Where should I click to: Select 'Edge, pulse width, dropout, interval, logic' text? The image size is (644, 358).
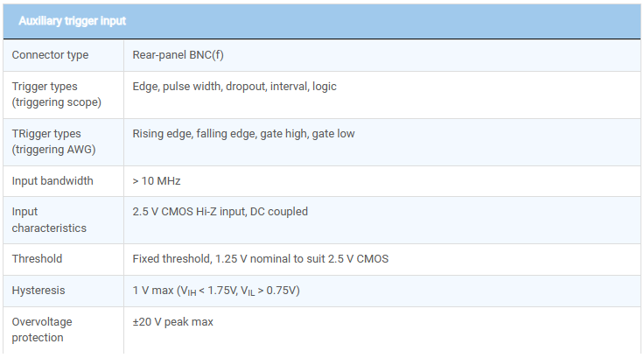tap(234, 87)
